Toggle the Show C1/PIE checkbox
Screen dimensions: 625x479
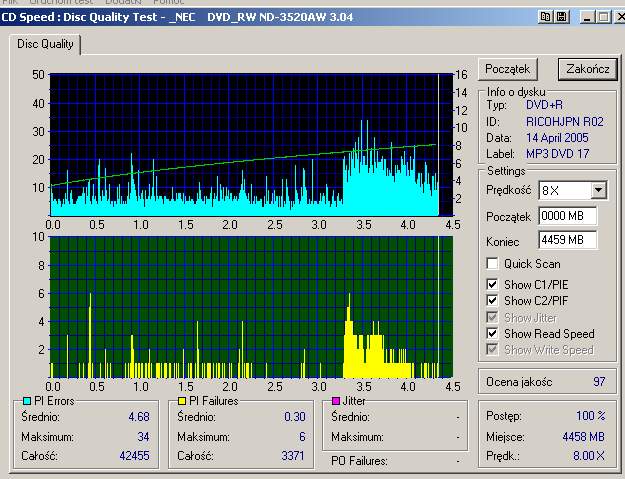pyautogui.click(x=492, y=284)
